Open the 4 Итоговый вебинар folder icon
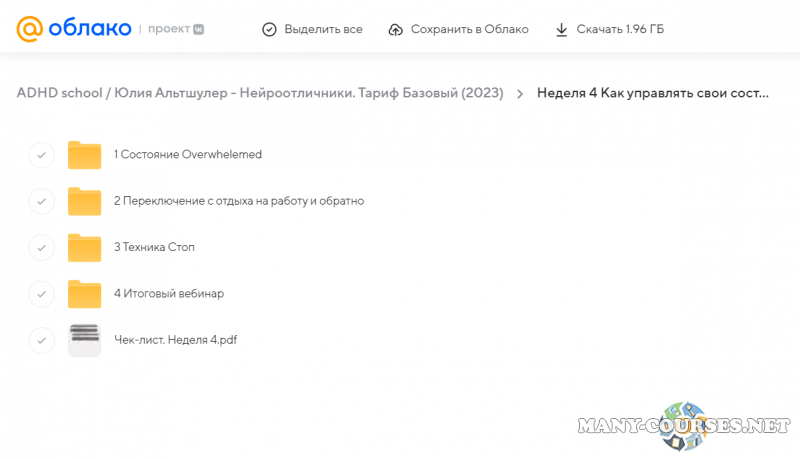 (85, 294)
